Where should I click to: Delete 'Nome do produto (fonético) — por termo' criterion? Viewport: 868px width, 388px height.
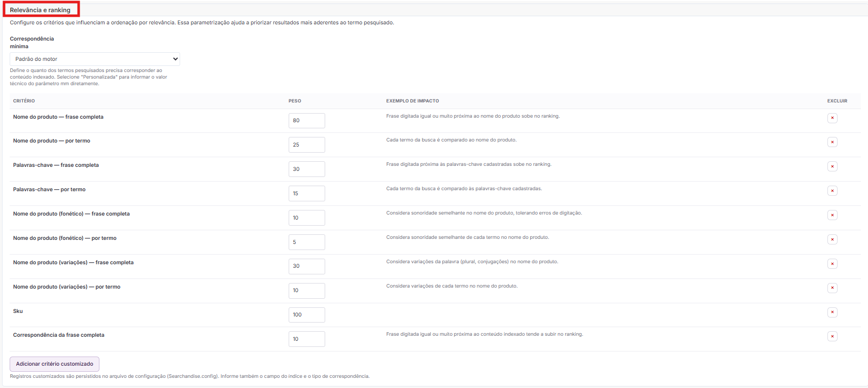(832, 239)
